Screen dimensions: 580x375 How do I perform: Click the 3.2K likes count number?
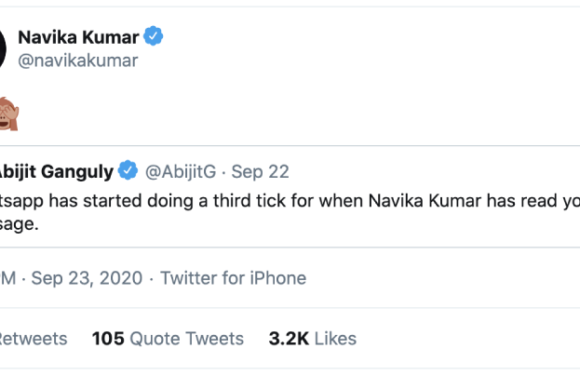[289, 339]
